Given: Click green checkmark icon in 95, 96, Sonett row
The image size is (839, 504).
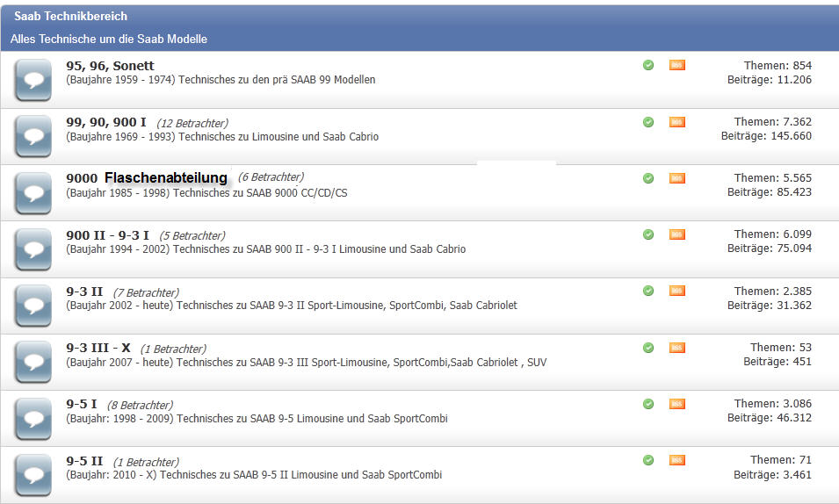Looking at the screenshot, I should click(648, 65).
